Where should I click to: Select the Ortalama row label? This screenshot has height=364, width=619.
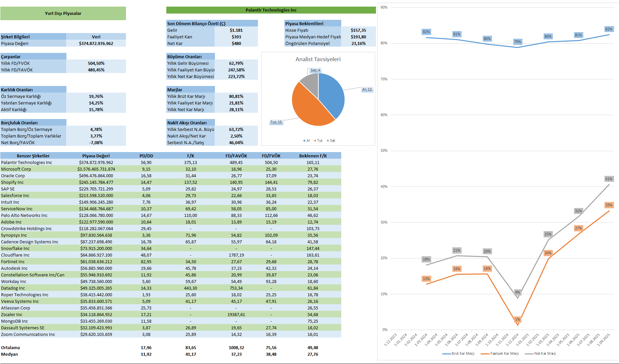pos(11,347)
